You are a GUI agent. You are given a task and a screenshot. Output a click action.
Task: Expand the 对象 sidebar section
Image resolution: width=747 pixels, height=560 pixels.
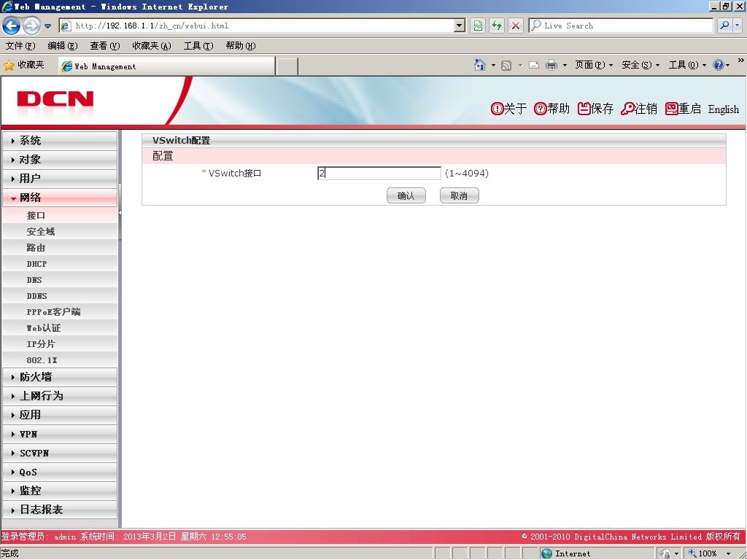coord(60,160)
